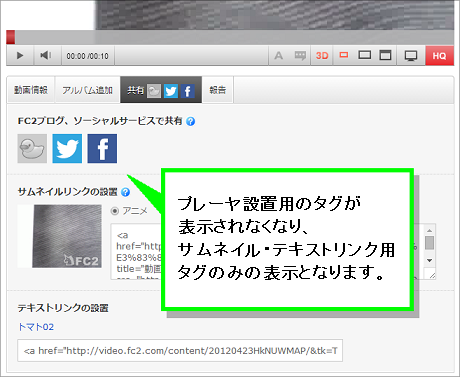Click the text link code input field
Screen dimensions: 460x377
pos(180,351)
